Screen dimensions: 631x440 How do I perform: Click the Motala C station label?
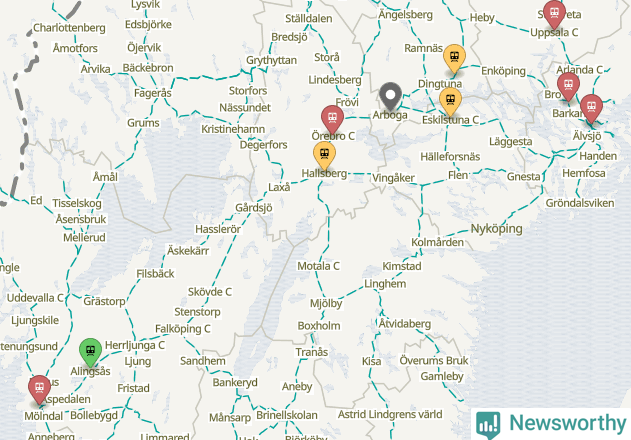pyautogui.click(x=318, y=266)
